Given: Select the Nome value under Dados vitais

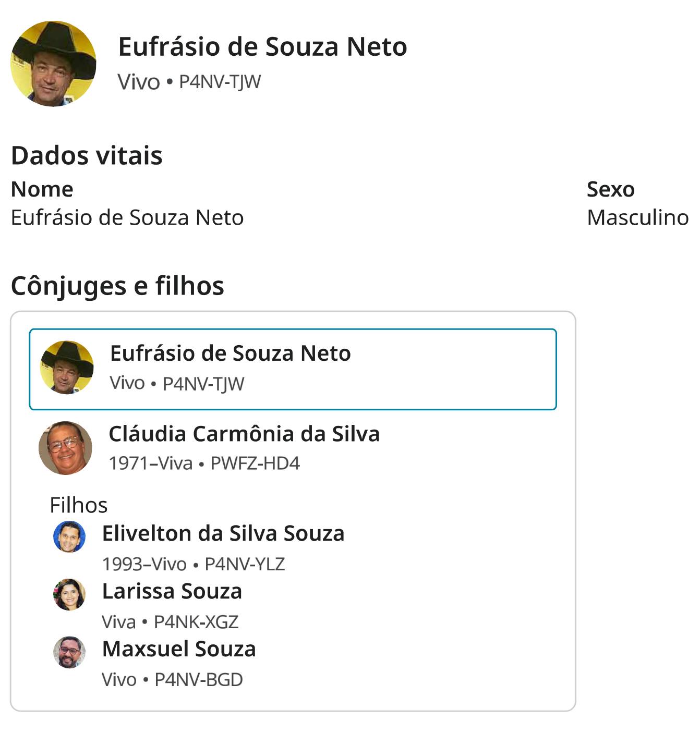Looking at the screenshot, I should 127,217.
